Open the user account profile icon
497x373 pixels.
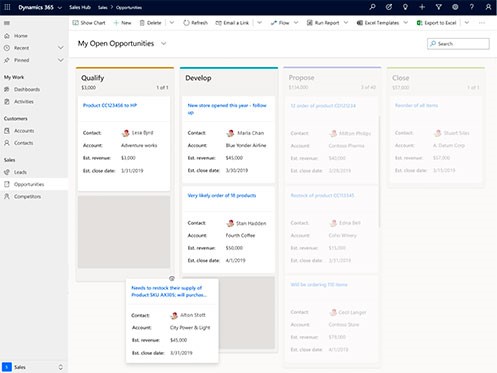pos(488,7)
